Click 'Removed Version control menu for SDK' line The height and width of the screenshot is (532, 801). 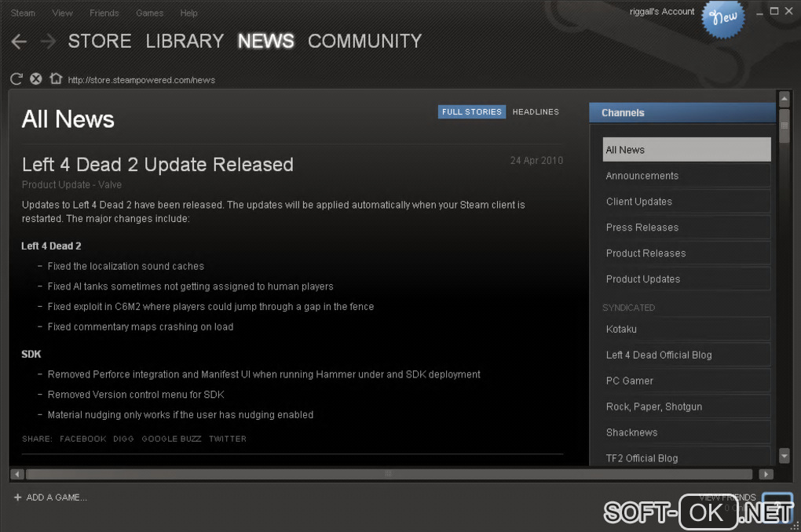[x=136, y=395]
